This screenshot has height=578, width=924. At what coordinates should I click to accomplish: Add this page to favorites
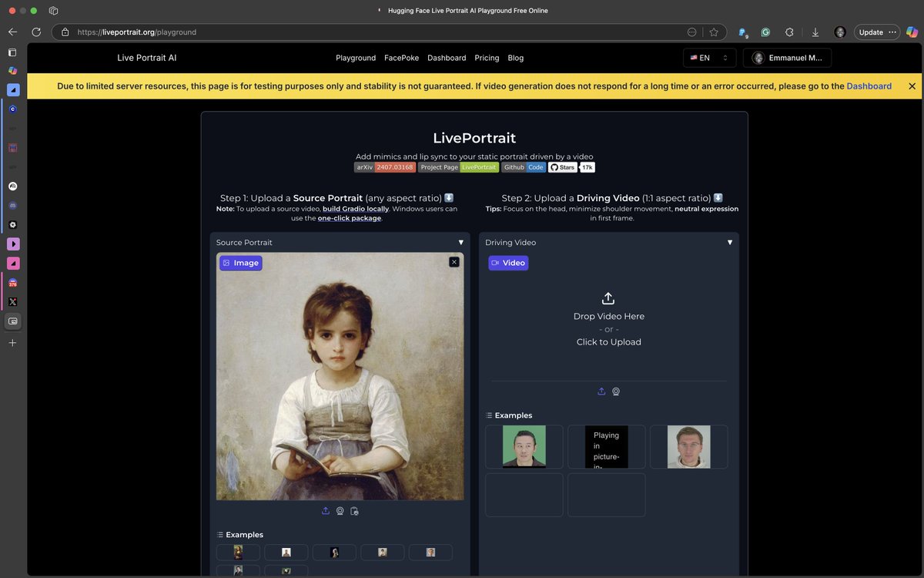click(714, 32)
